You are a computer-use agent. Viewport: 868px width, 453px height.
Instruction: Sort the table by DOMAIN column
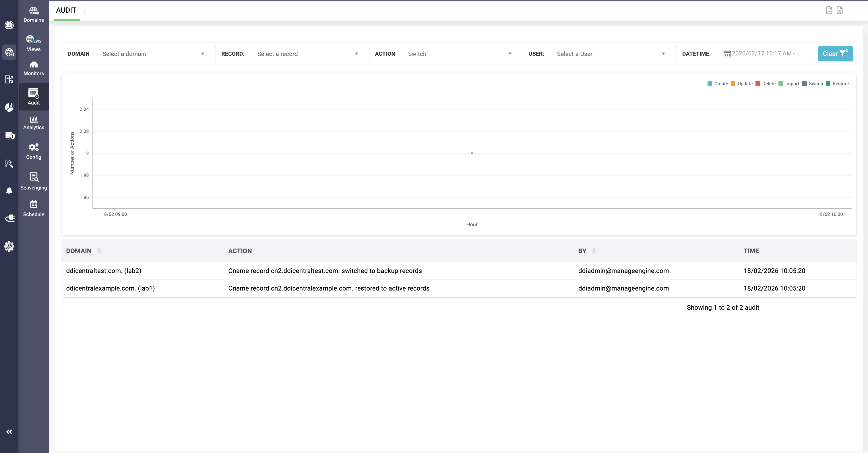[99, 250]
